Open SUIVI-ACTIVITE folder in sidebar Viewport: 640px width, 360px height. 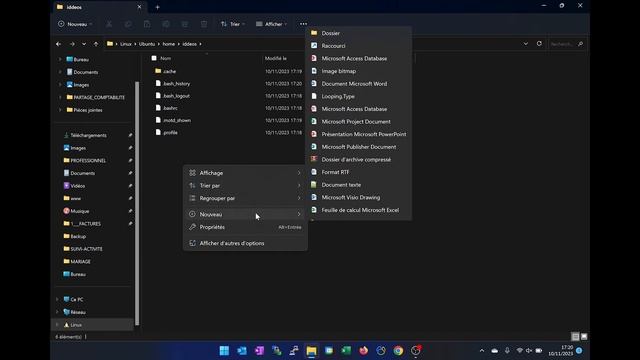(x=83, y=249)
